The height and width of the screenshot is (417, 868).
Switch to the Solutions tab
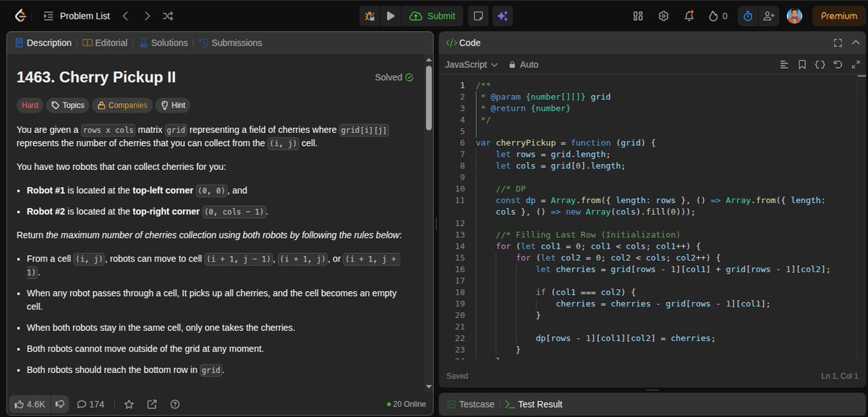163,43
